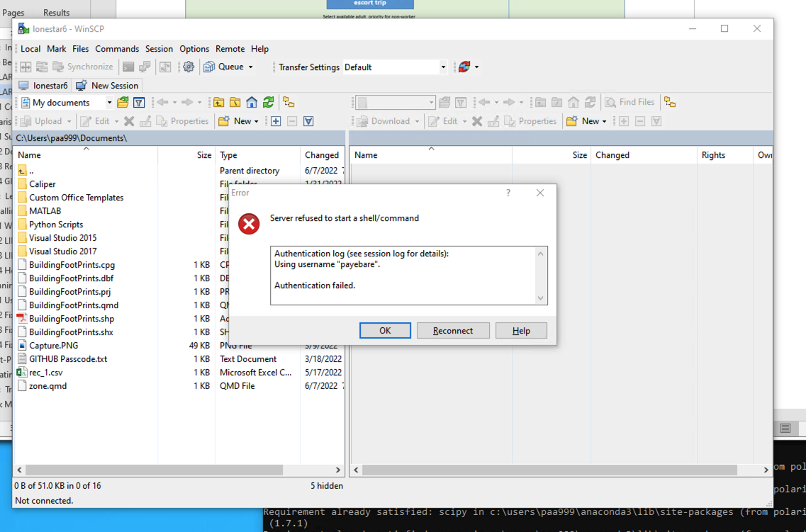Click the dialog question mark help icon

tap(508, 193)
